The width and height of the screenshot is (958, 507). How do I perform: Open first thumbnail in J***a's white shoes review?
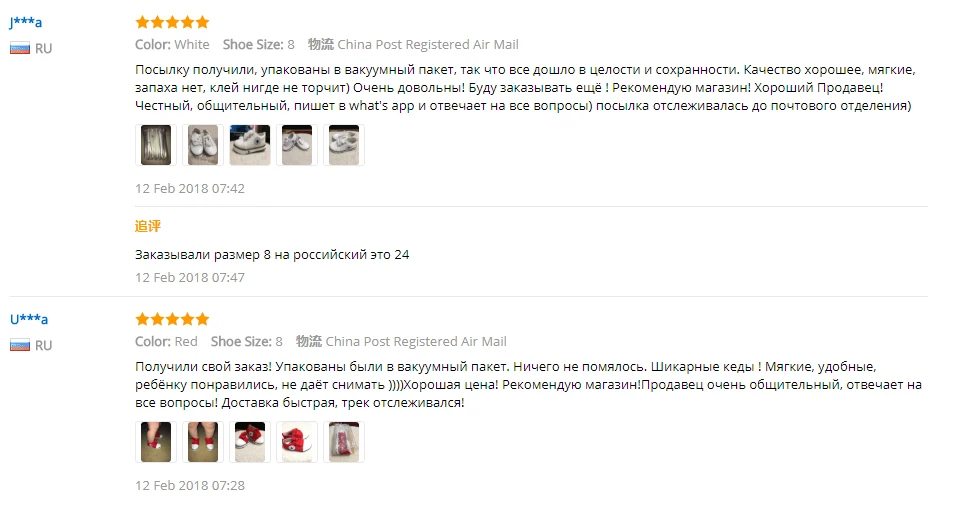click(156, 145)
